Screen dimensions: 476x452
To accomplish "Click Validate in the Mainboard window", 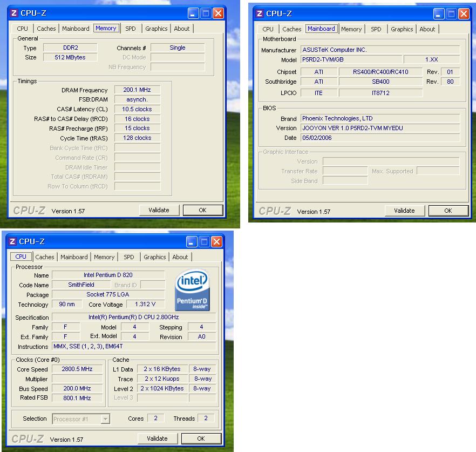I will (405, 211).
